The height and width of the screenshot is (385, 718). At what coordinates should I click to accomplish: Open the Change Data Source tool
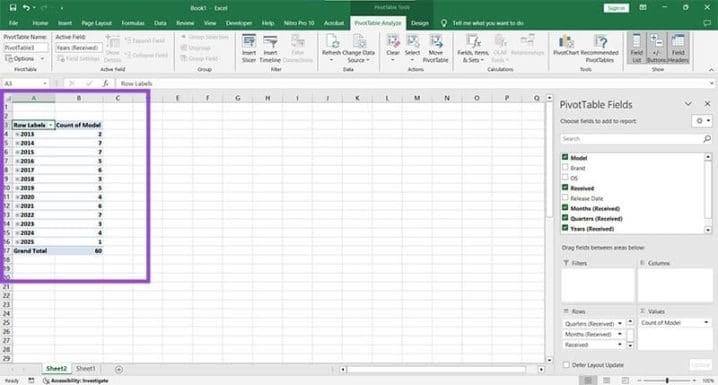359,48
